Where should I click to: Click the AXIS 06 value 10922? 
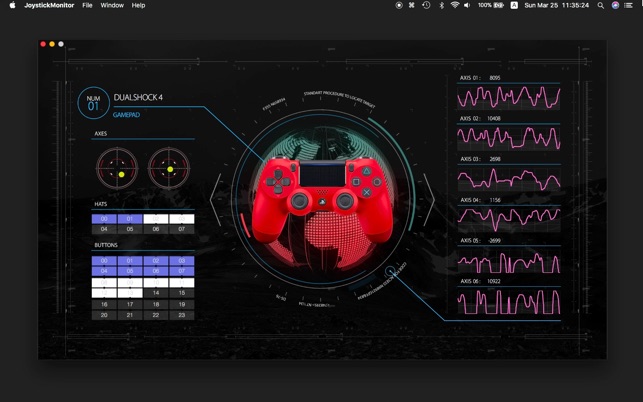[x=494, y=281]
